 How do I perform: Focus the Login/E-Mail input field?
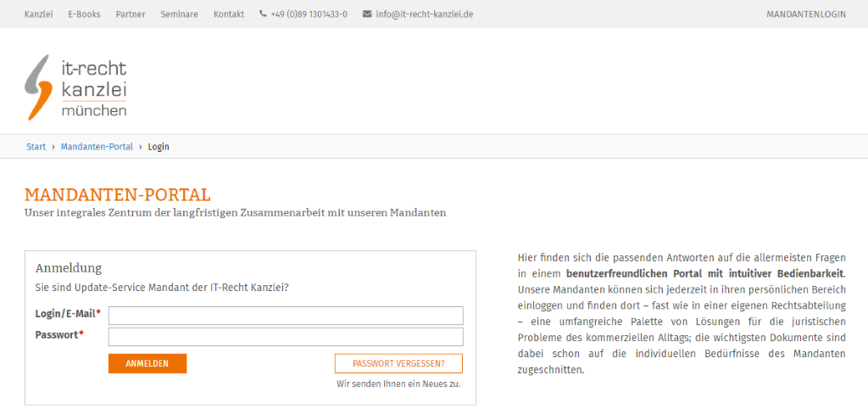286,316
